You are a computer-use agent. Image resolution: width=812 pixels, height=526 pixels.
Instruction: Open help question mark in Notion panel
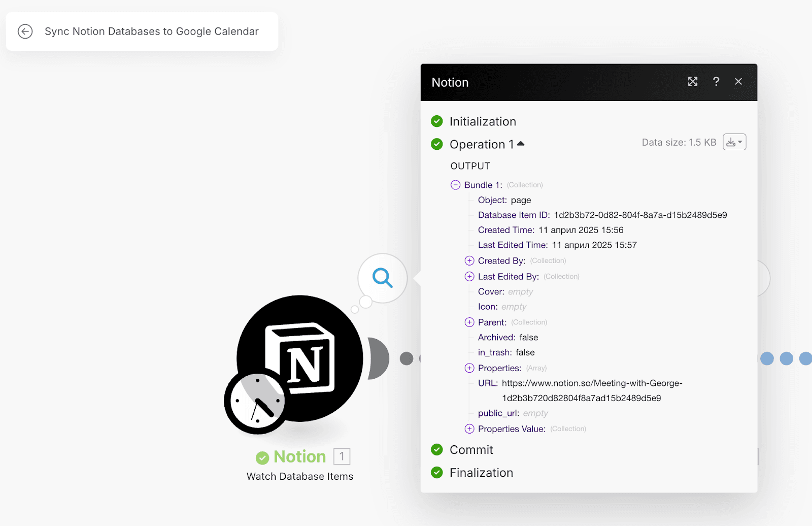pyautogui.click(x=716, y=82)
